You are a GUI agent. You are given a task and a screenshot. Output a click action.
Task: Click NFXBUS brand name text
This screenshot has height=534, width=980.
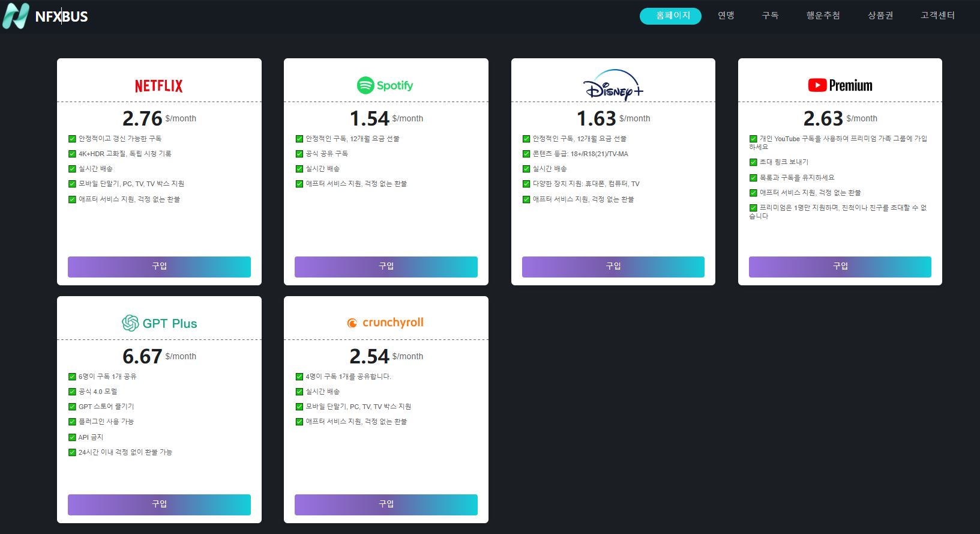click(x=61, y=17)
